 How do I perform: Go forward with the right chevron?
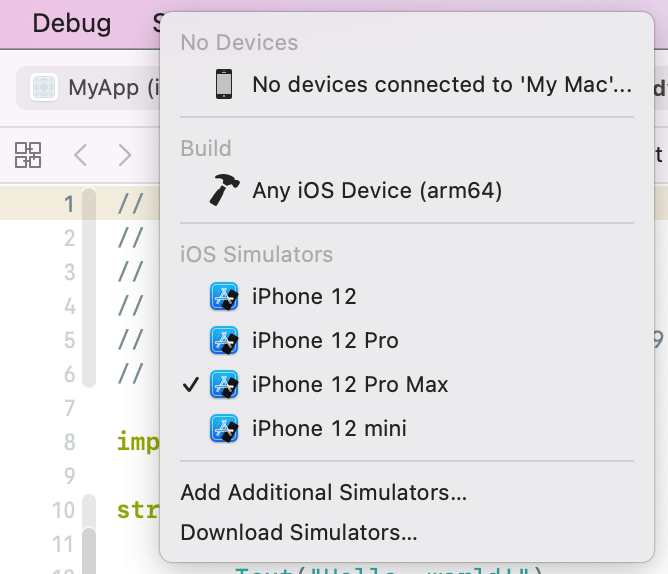point(125,154)
